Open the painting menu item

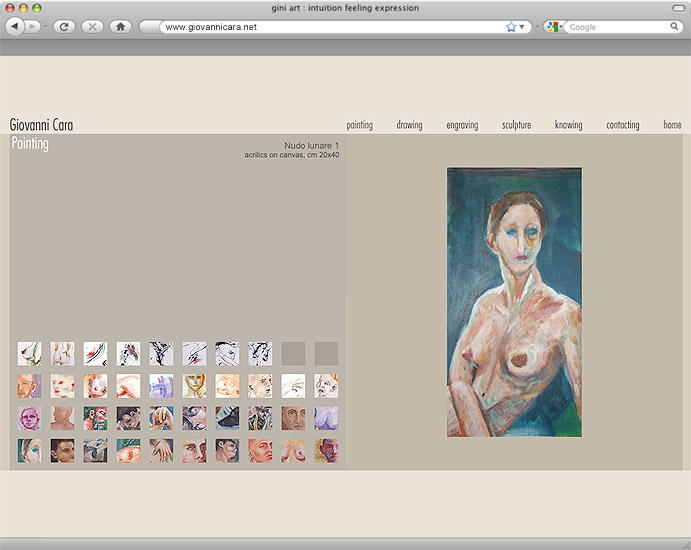pyautogui.click(x=359, y=125)
